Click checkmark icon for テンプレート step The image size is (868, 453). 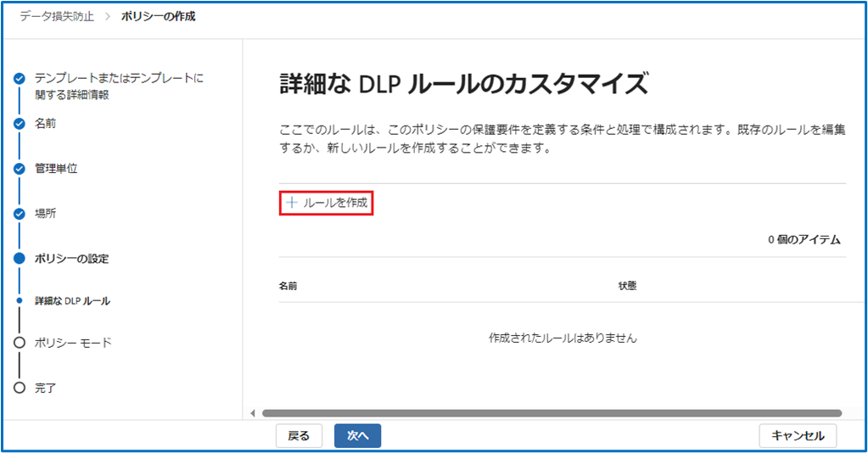[19, 78]
